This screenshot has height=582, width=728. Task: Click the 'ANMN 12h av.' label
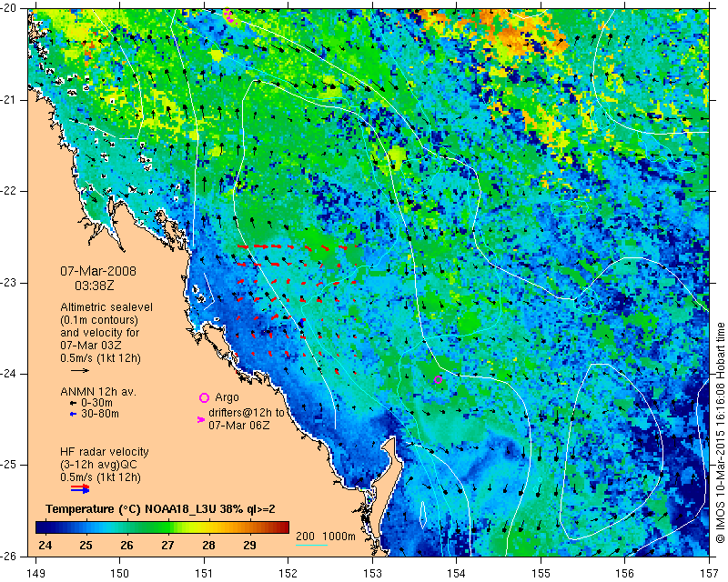click(x=98, y=392)
